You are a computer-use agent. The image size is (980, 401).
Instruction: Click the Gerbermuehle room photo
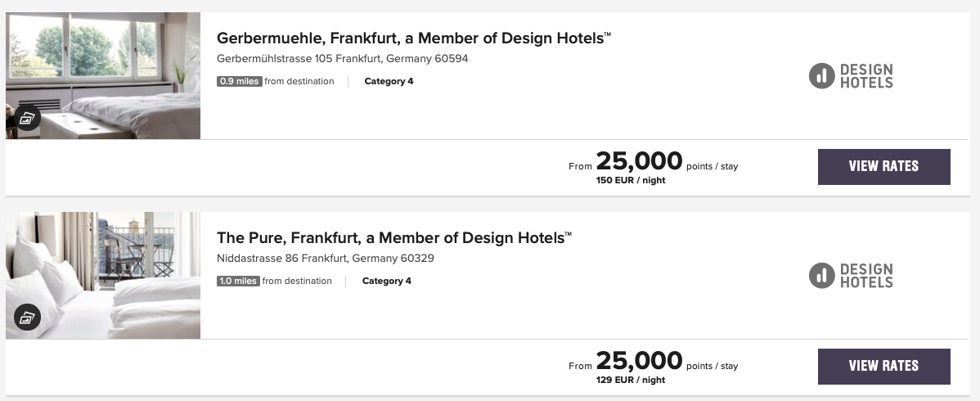(103, 65)
